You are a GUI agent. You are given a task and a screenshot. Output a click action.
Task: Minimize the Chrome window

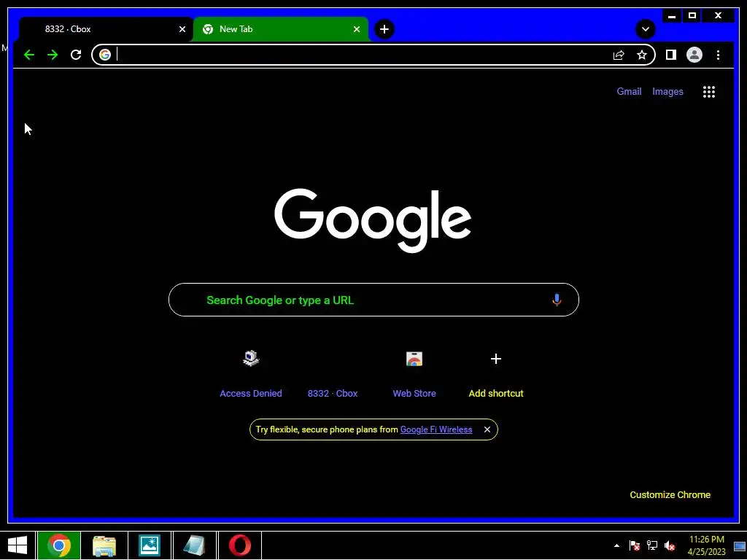click(x=672, y=16)
